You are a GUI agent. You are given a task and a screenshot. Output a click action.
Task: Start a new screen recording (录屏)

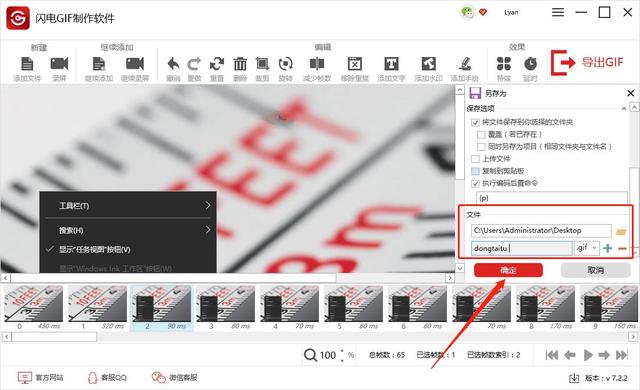click(59, 64)
